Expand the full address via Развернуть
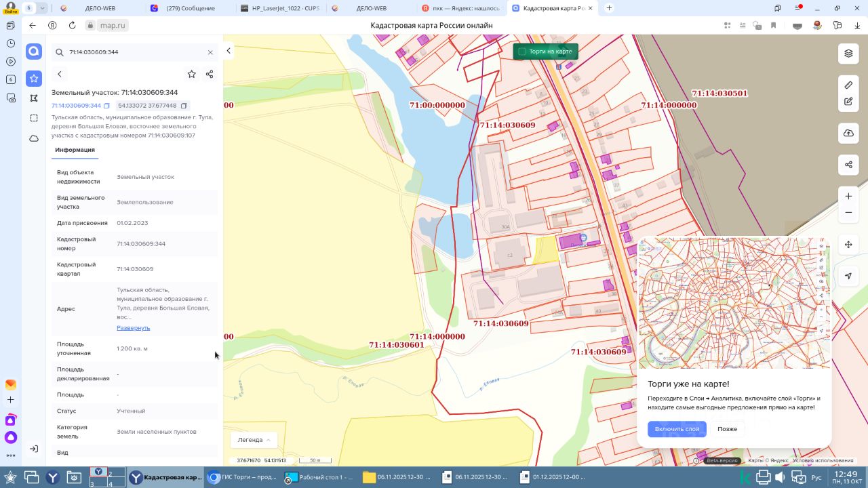The width and height of the screenshot is (868, 488). pyautogui.click(x=133, y=328)
